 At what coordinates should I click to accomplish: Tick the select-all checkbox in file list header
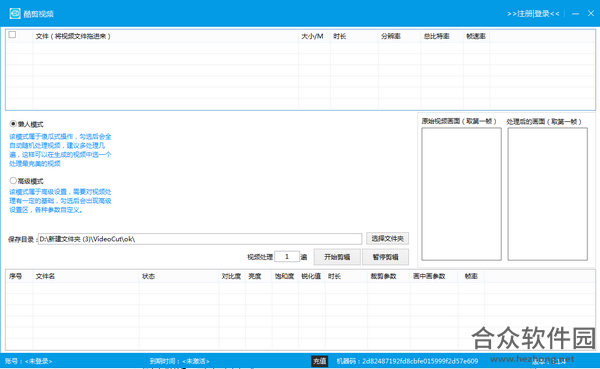coord(13,35)
